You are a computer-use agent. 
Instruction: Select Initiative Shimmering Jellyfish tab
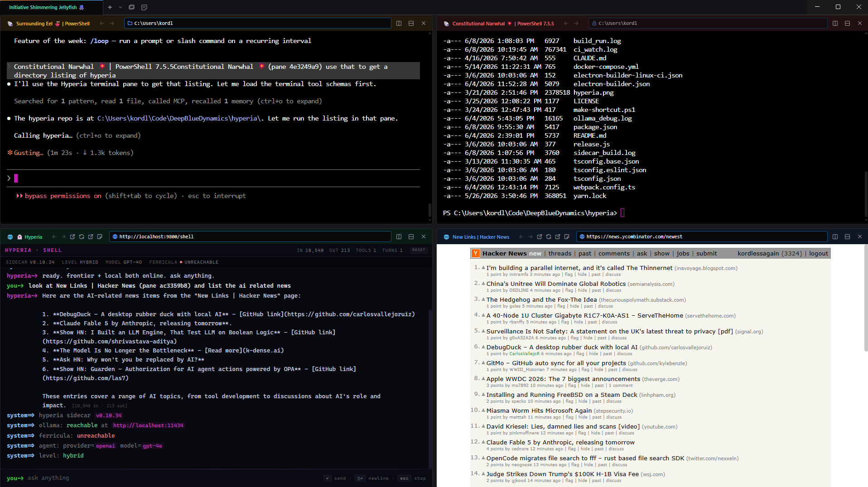[x=47, y=7]
